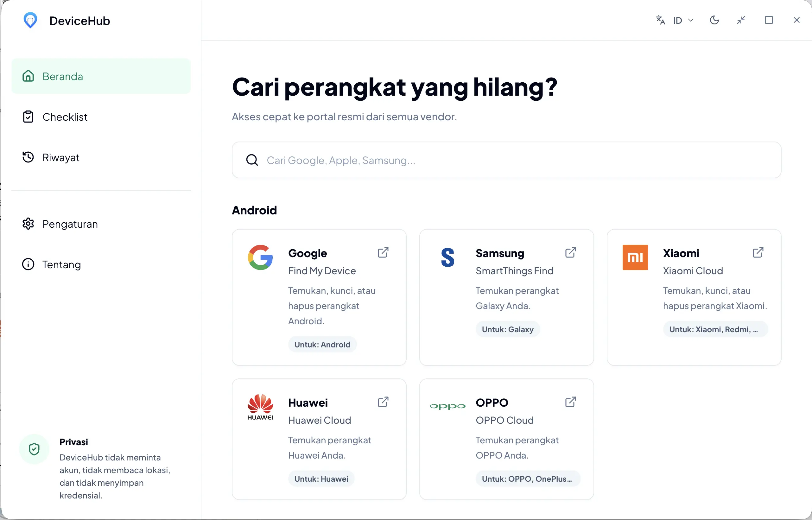Click the 'Untuk: Xiaomi, Redmi, ...' tag
Screen dimensions: 812x520
715,329
